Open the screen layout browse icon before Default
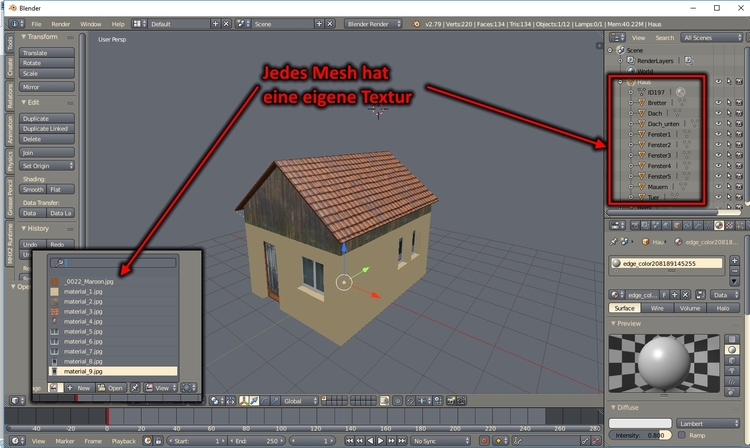The image size is (750, 448). [139, 24]
